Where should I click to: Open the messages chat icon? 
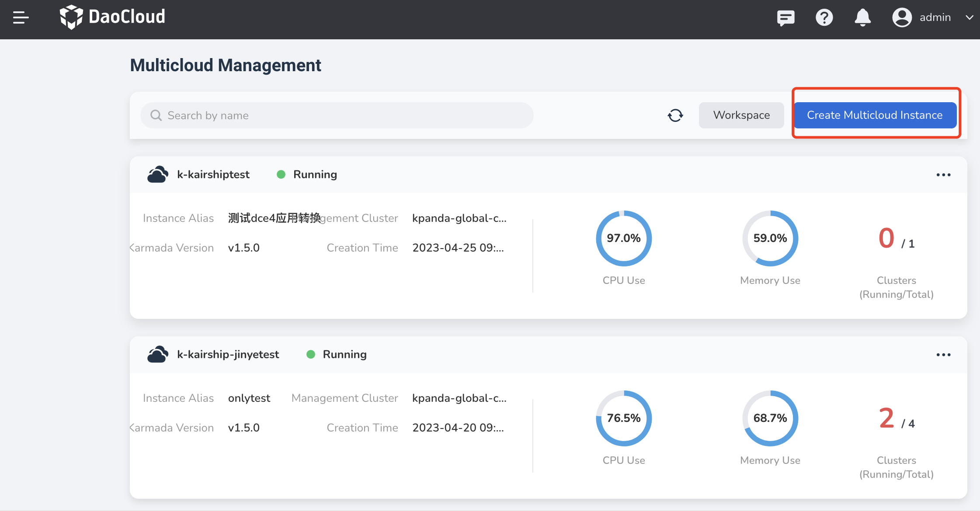(x=785, y=17)
